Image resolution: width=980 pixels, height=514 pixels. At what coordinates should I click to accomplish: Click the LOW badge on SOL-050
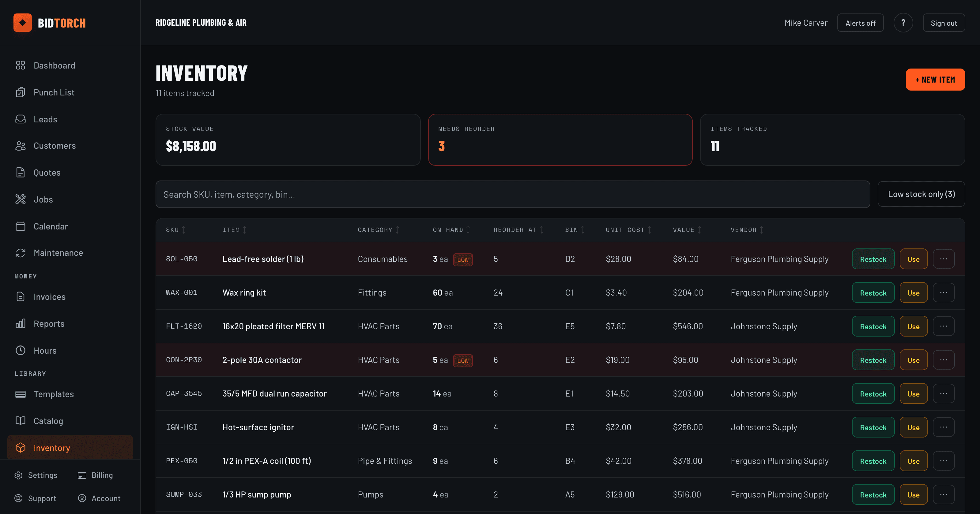(463, 260)
